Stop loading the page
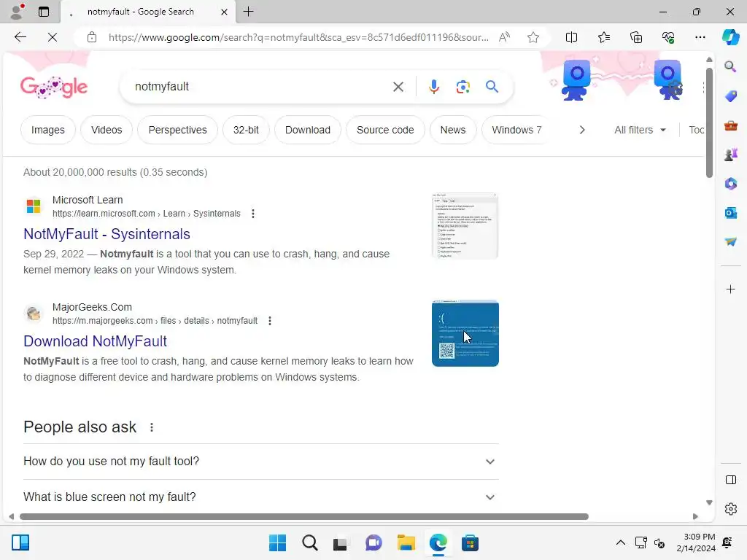This screenshot has height=560, width=747. click(x=53, y=37)
